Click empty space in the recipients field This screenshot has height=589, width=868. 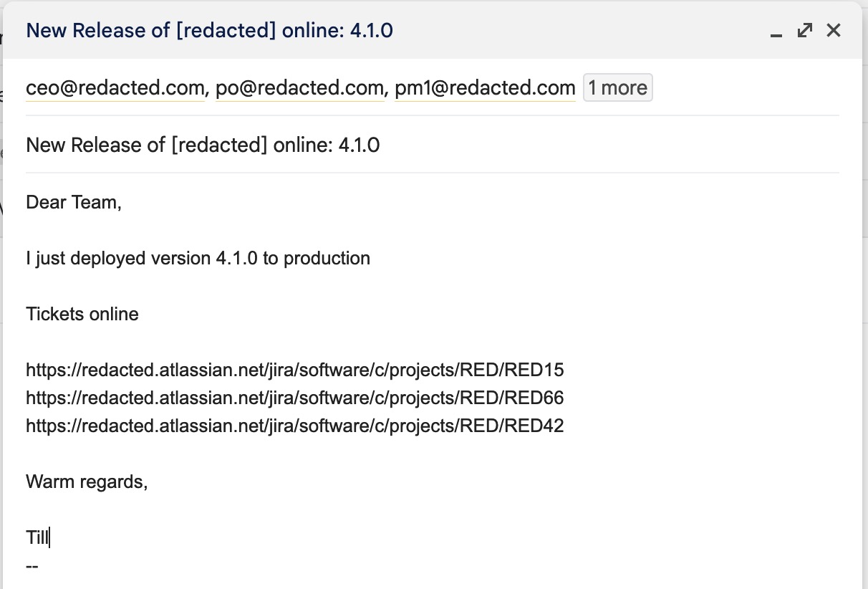click(x=745, y=88)
